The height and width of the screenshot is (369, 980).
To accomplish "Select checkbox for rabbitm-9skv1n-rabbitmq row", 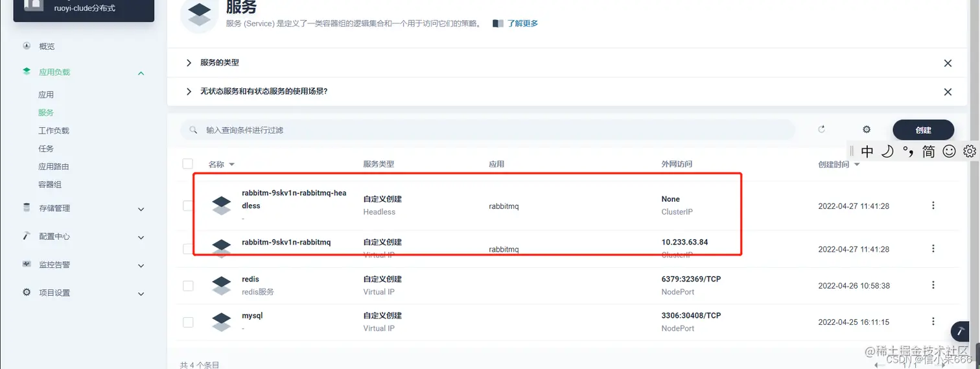I will [188, 249].
